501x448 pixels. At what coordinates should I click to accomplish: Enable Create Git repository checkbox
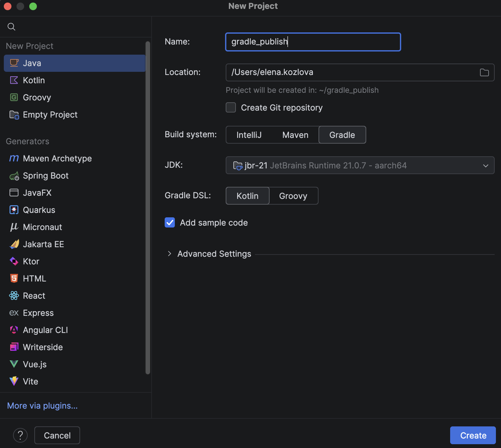[231, 107]
